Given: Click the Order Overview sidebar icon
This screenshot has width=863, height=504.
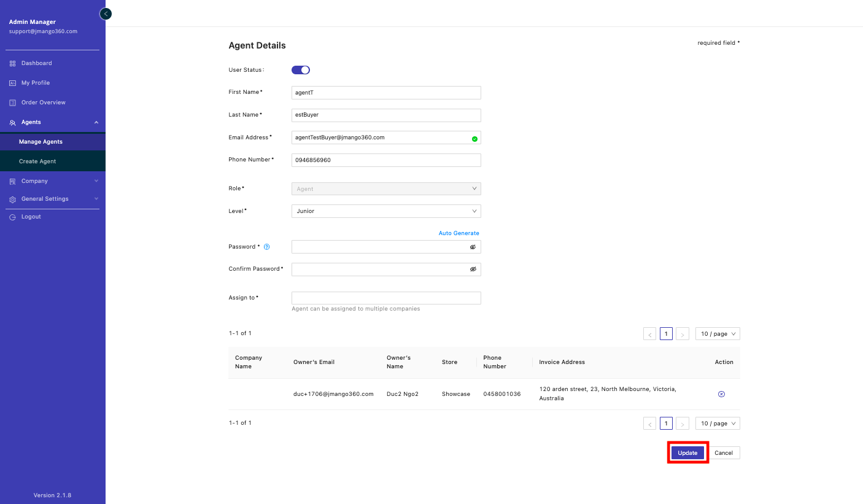Looking at the screenshot, I should pos(12,103).
